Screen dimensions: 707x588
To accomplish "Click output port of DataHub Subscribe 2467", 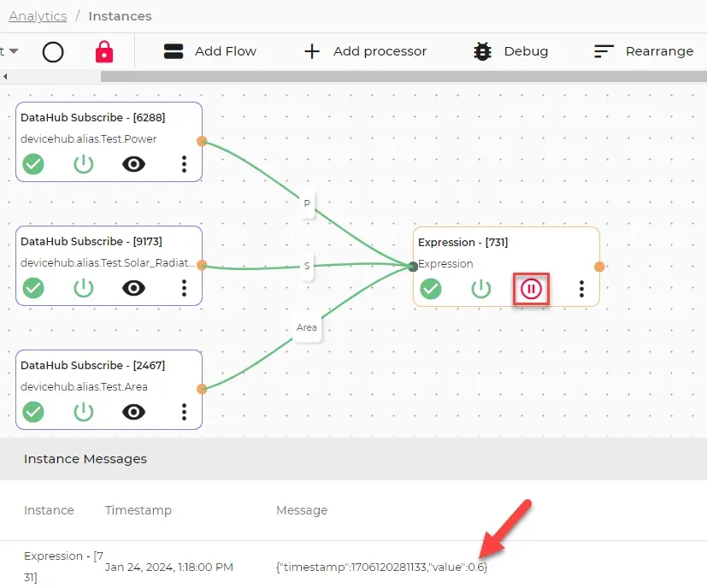I will coord(202,389).
